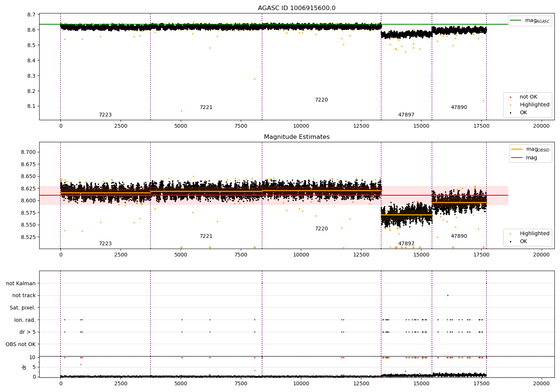The image size is (560, 392).
Task: Click OBSID label 7220 in Magnitude Estimates plot
Action: pos(321,229)
